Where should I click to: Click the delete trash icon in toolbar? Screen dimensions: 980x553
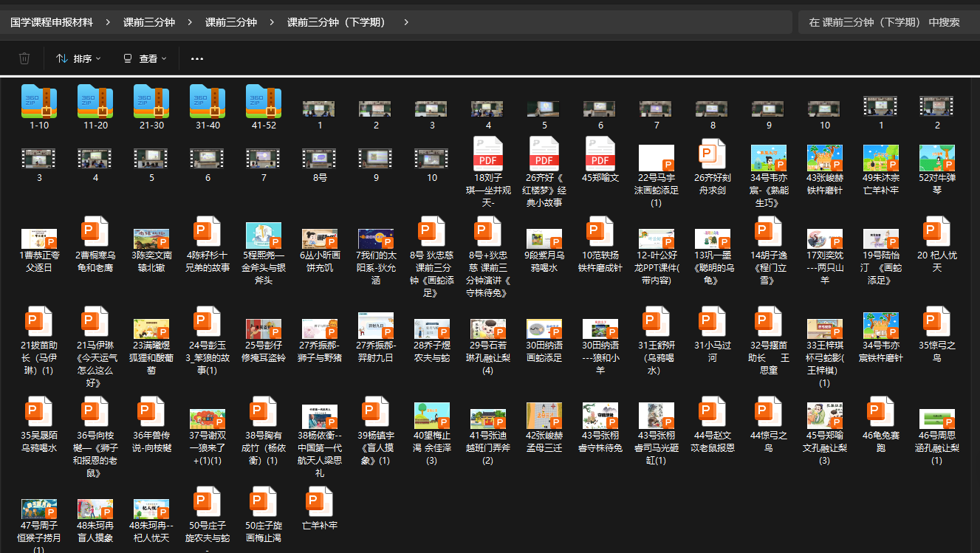tap(24, 58)
